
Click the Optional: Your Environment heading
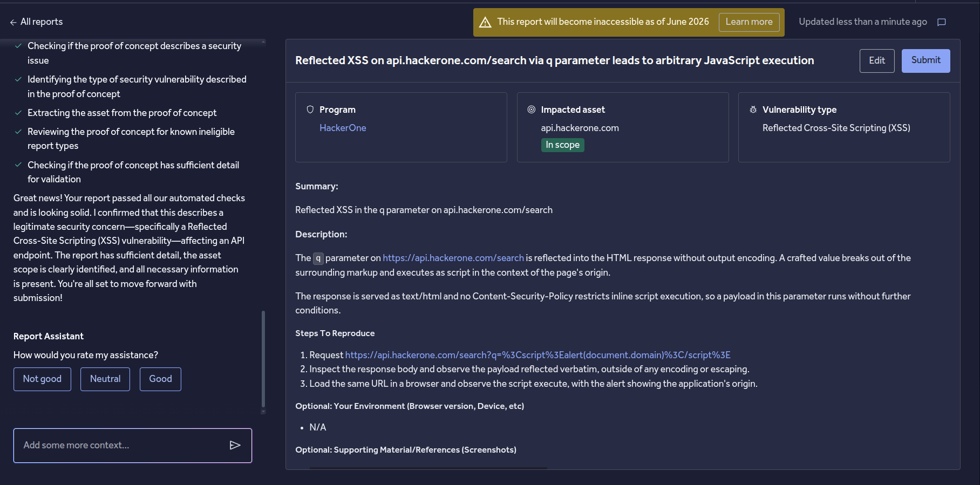[410, 406]
